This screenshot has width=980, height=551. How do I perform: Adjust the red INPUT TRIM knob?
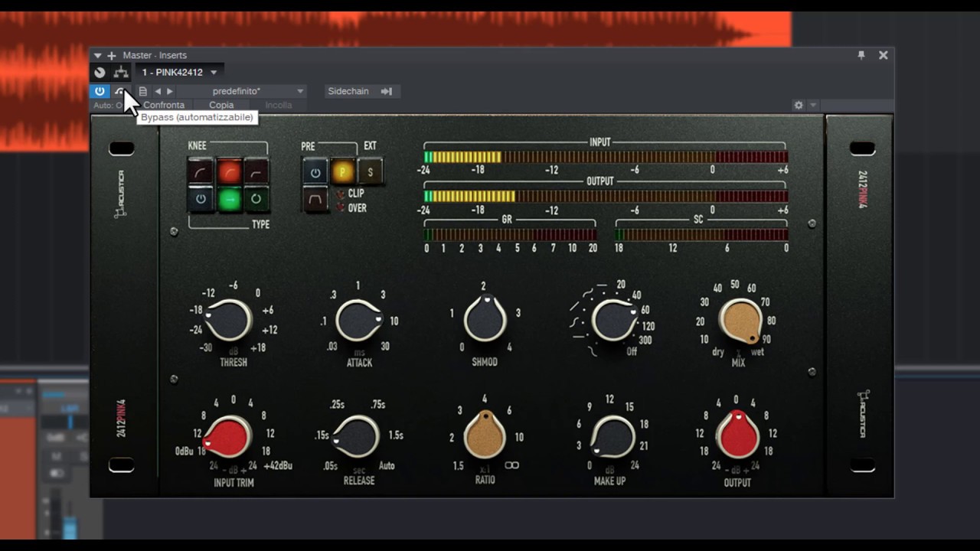click(x=227, y=438)
